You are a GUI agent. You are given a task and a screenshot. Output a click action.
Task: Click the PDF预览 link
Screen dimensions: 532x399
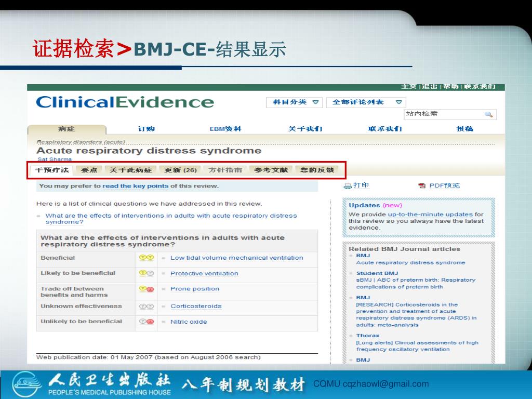pyautogui.click(x=445, y=185)
